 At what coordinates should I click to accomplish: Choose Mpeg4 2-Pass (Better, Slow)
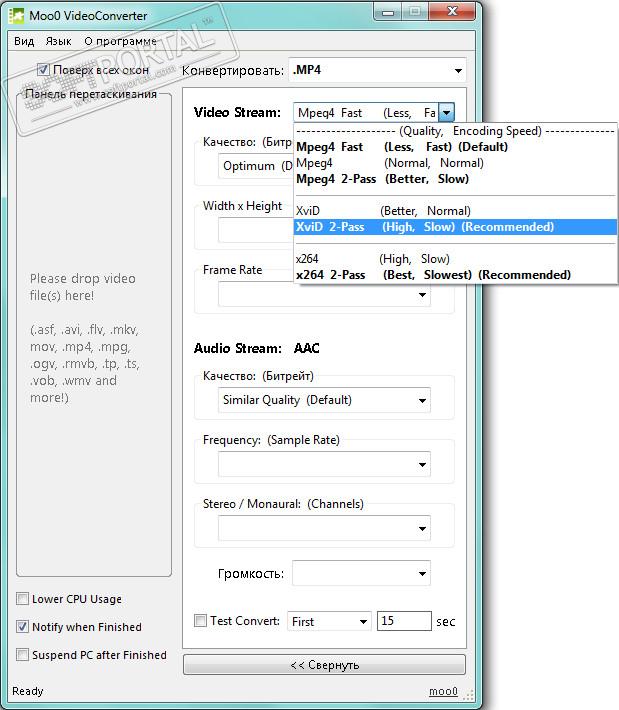(x=456, y=179)
